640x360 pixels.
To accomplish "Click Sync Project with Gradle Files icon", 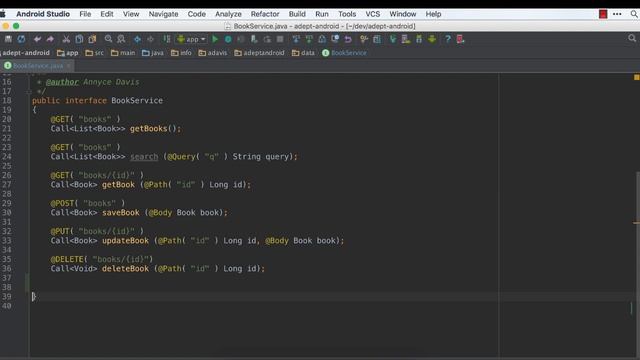I will click(x=393, y=39).
